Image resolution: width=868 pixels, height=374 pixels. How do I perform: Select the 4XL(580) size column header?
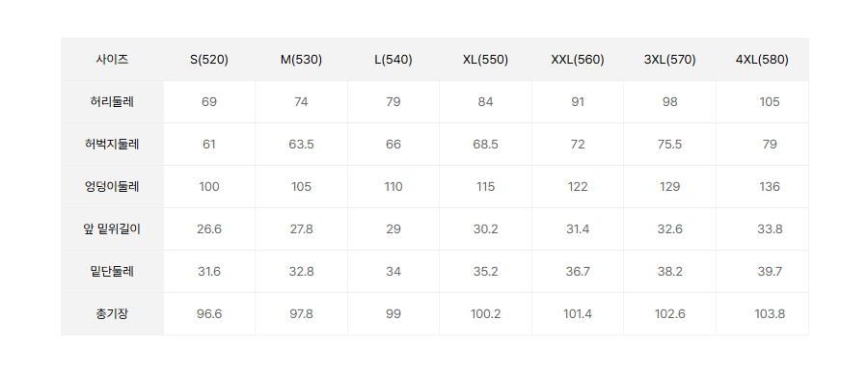pos(762,59)
